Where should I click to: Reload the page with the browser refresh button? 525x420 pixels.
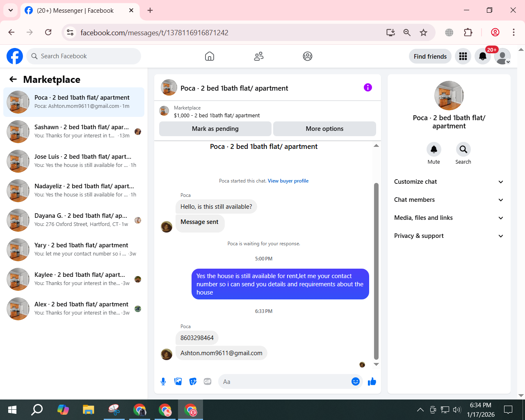pos(48,32)
